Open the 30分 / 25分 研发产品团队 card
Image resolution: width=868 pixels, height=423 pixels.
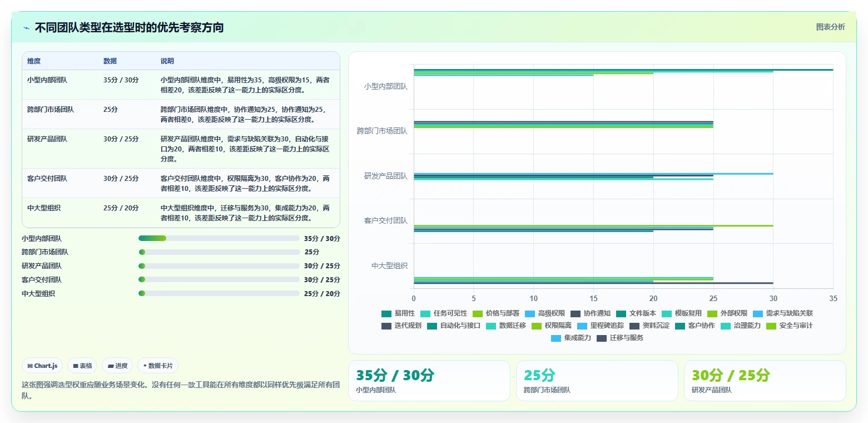tap(765, 381)
